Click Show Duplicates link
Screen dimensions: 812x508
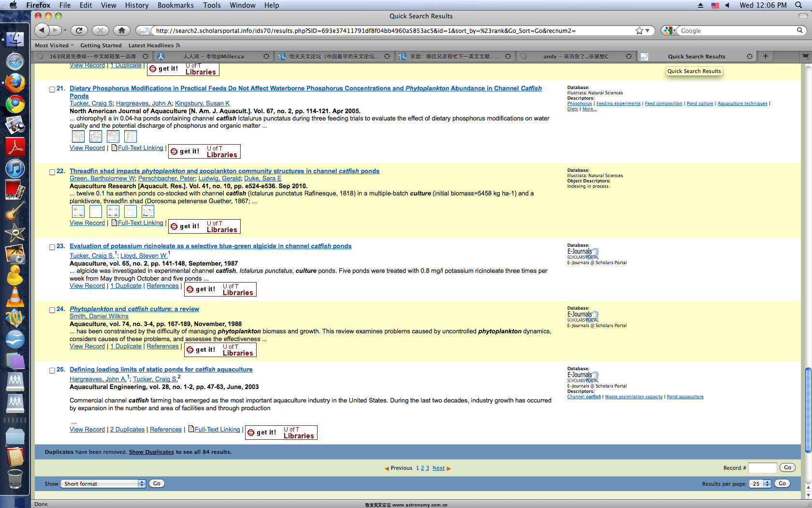point(151,452)
